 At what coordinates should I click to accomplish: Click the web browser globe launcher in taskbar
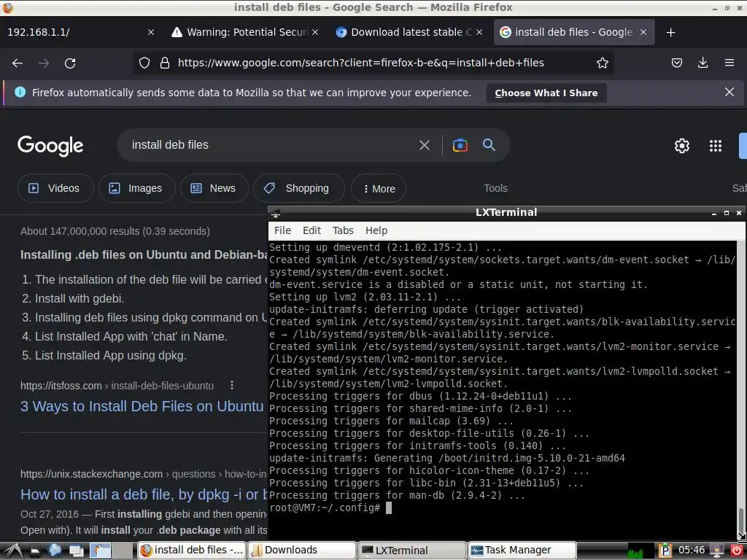[54, 550]
